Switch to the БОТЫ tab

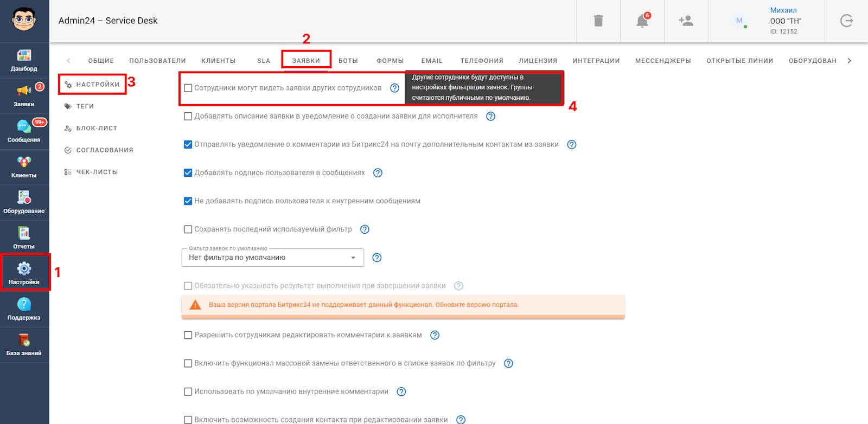[x=348, y=61]
